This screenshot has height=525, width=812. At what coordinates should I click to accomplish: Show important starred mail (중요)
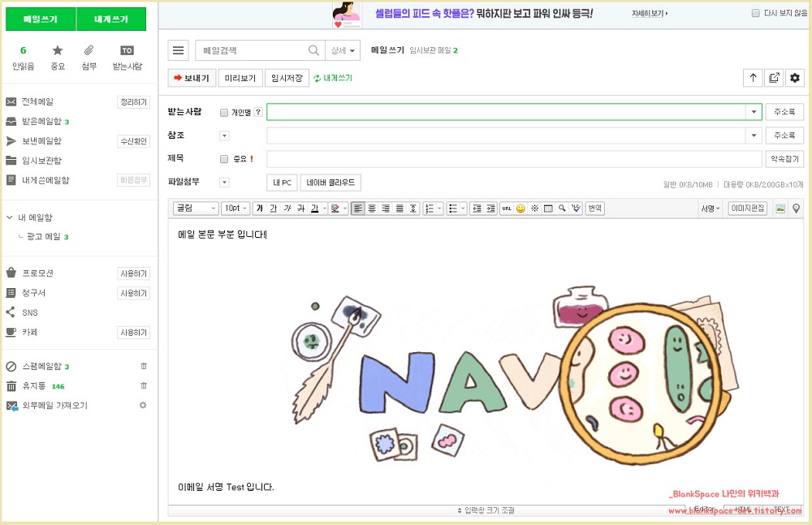tap(58, 57)
